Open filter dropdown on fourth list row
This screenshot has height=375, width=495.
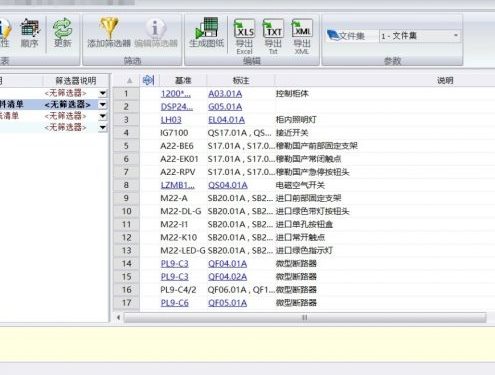tap(103, 127)
